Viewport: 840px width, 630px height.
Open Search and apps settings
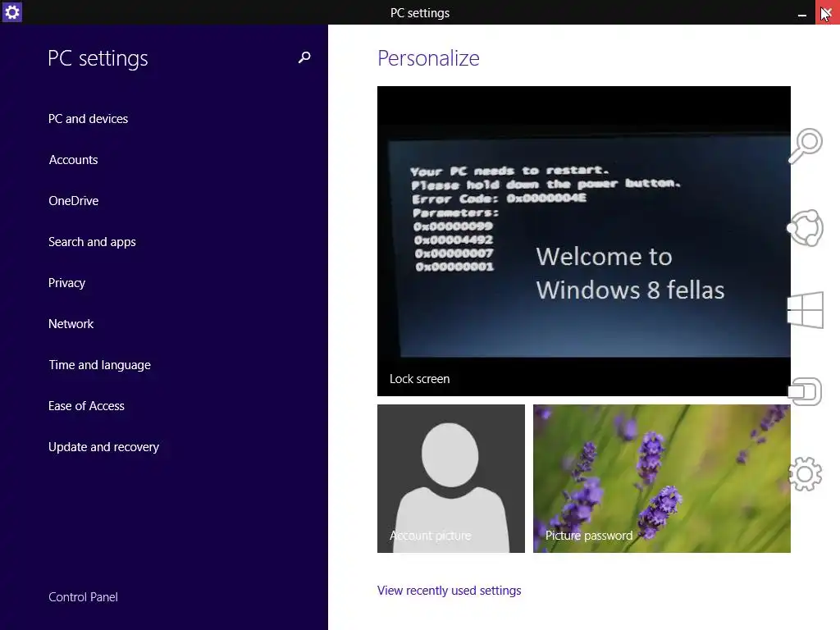click(x=92, y=242)
